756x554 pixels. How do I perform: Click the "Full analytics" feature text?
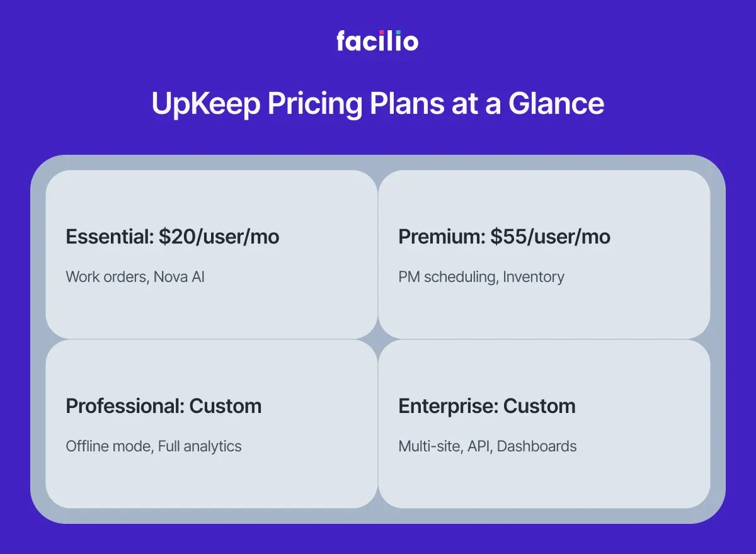pos(200,446)
